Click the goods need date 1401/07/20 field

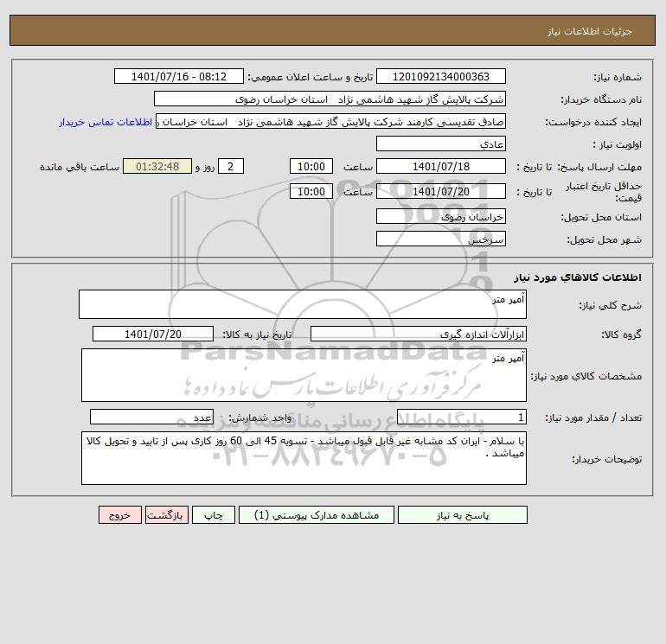[x=153, y=334]
